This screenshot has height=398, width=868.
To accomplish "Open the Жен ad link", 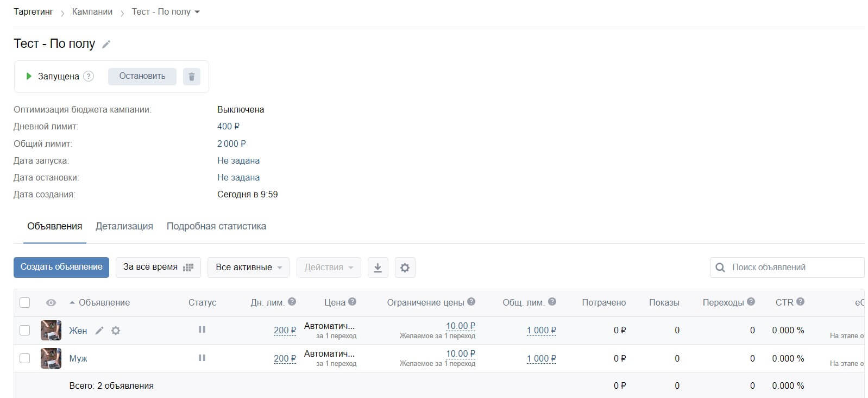I will 78,331.
